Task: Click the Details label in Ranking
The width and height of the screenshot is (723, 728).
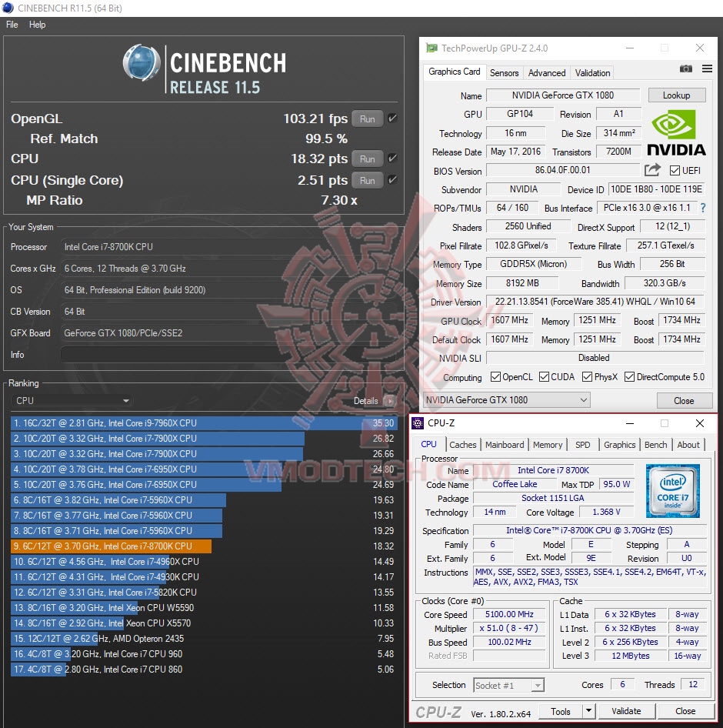Action: click(366, 401)
